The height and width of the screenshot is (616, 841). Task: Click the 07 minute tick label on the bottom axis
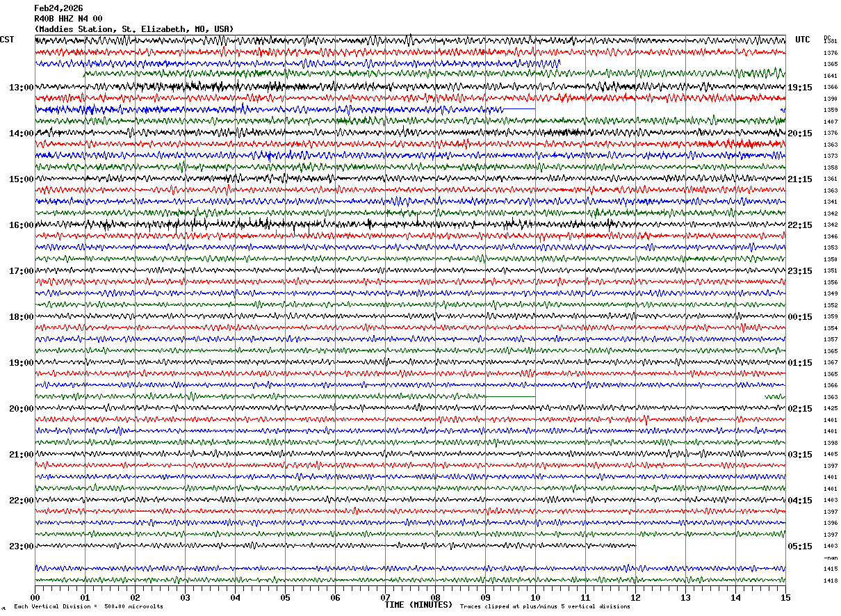pos(385,597)
